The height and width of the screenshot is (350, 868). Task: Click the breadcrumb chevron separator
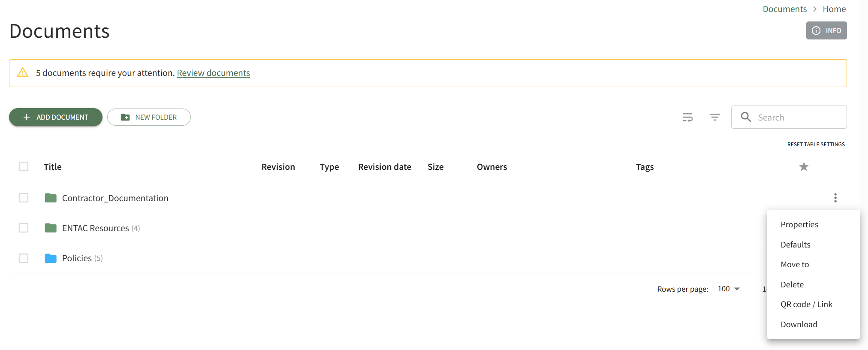click(x=815, y=9)
